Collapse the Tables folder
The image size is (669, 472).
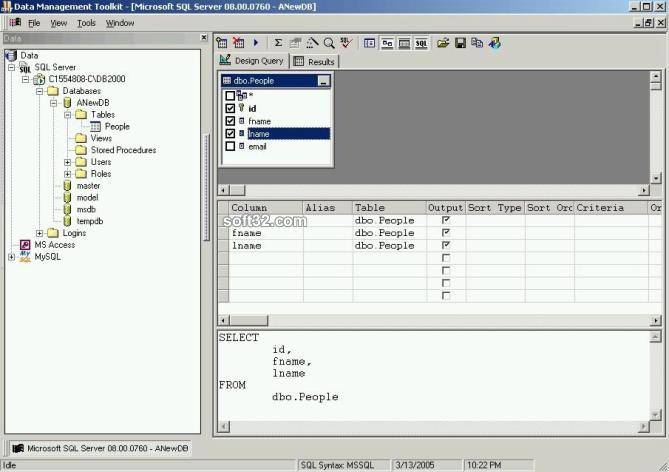[x=68, y=115]
